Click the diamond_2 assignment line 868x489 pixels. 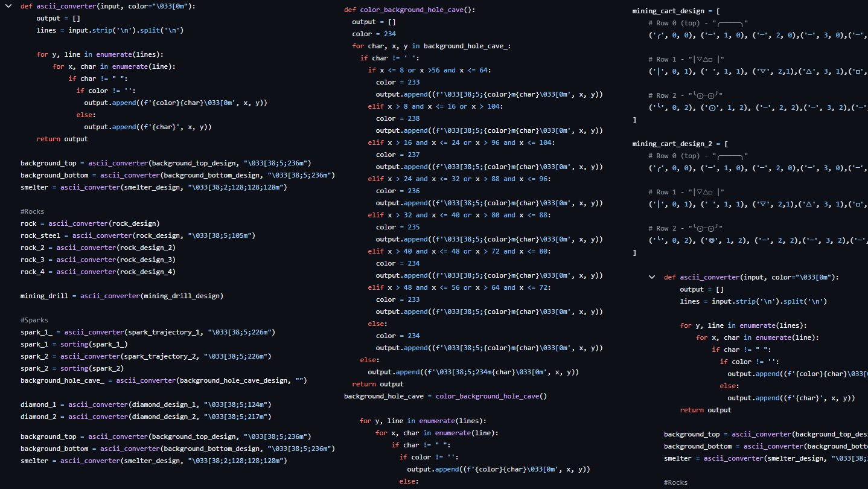tap(145, 417)
